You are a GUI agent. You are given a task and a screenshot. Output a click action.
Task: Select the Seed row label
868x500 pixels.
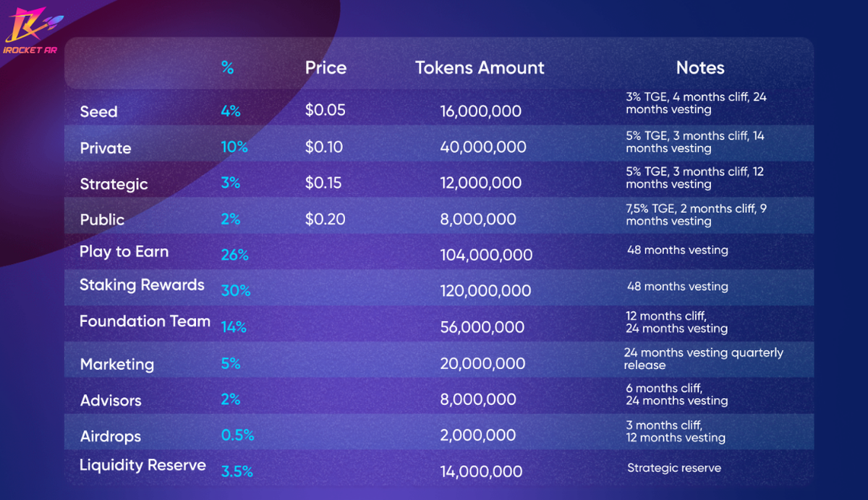point(98,111)
